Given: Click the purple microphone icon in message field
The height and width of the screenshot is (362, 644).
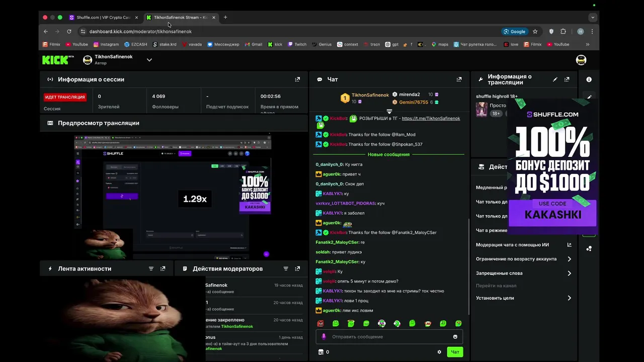Looking at the screenshot, I should click(324, 337).
